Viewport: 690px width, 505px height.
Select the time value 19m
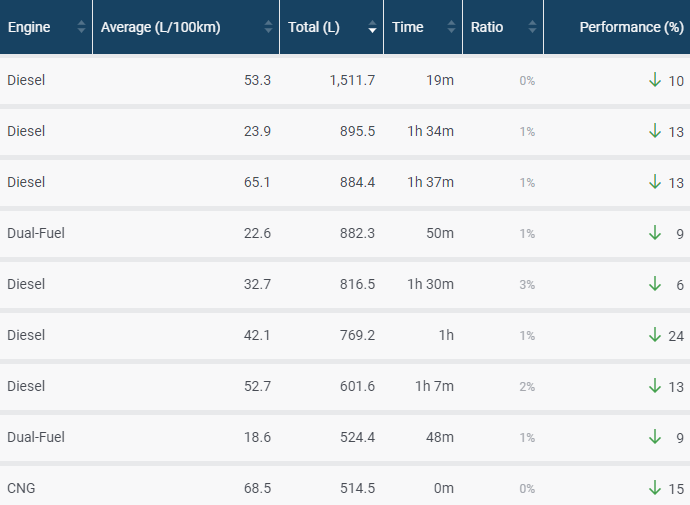point(440,80)
